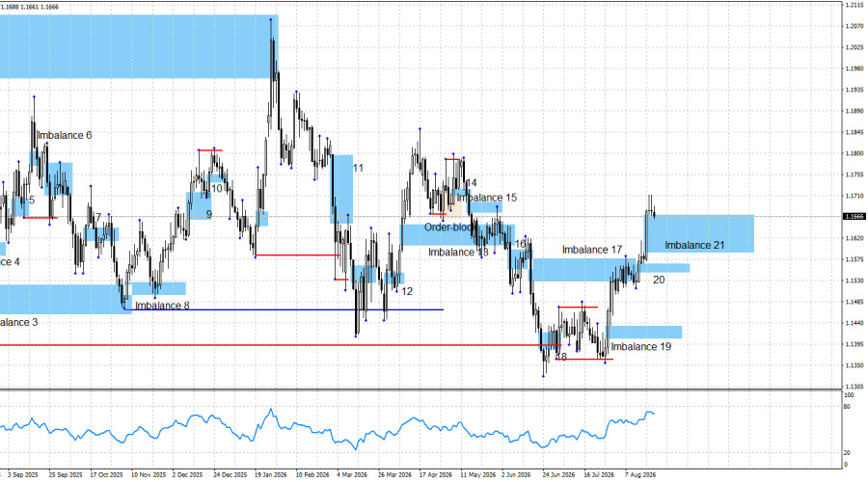Click the OHLC readout "1.1688 1.1661 1.1666"
Viewport: 868px width, 482px height.
(x=29, y=7)
